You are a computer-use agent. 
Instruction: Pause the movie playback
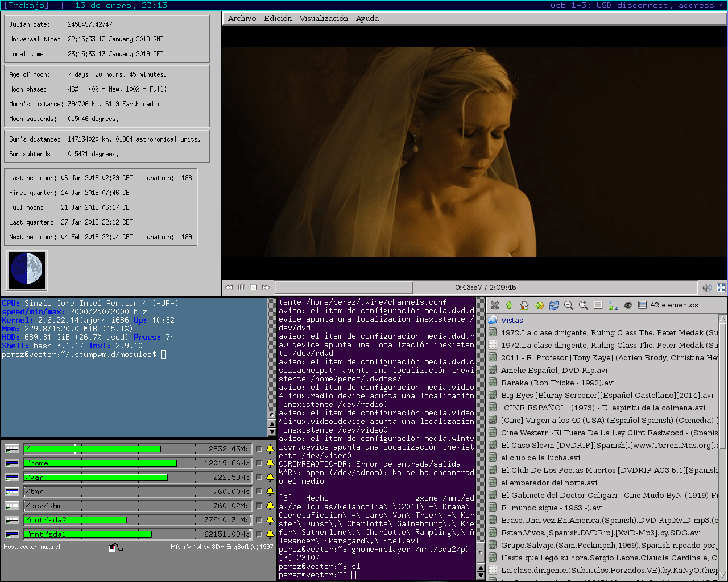coord(241,288)
